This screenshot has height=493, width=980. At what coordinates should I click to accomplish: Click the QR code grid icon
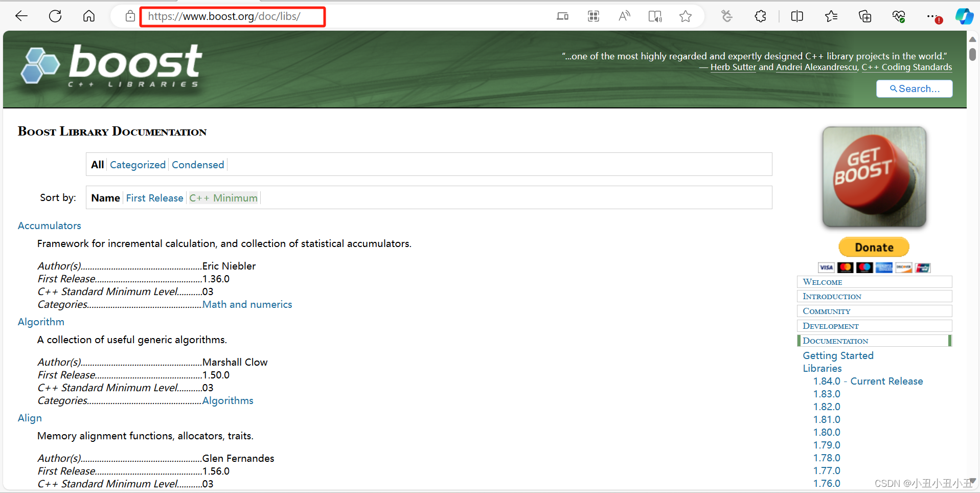594,16
